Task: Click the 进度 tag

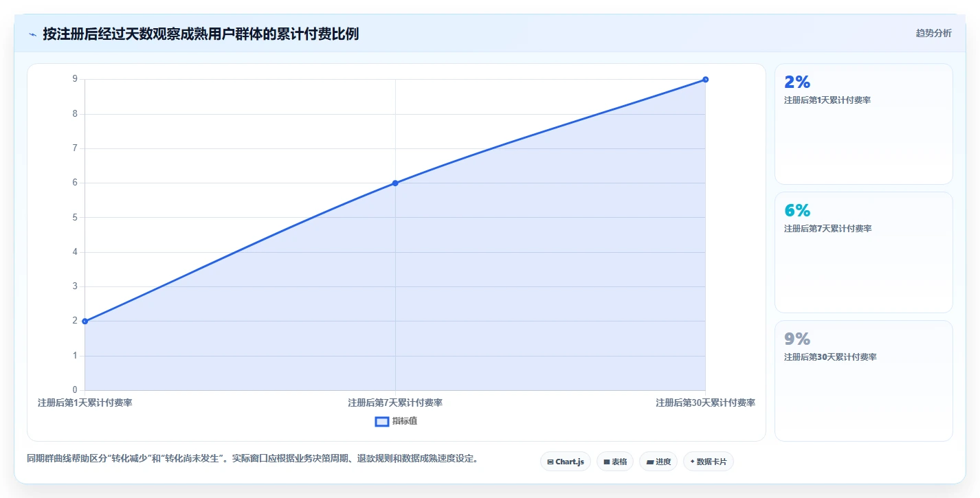Action: pos(658,462)
